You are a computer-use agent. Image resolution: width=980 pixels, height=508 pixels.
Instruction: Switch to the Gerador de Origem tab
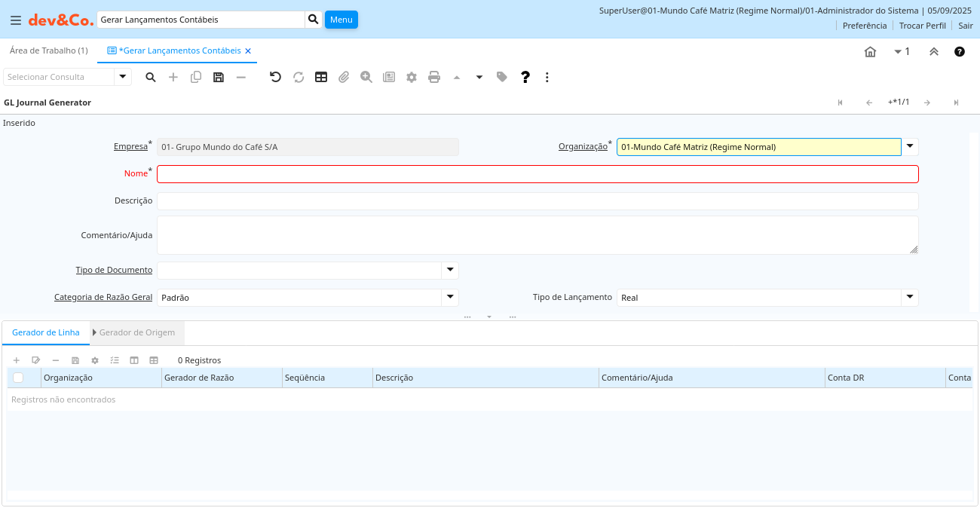(x=137, y=332)
